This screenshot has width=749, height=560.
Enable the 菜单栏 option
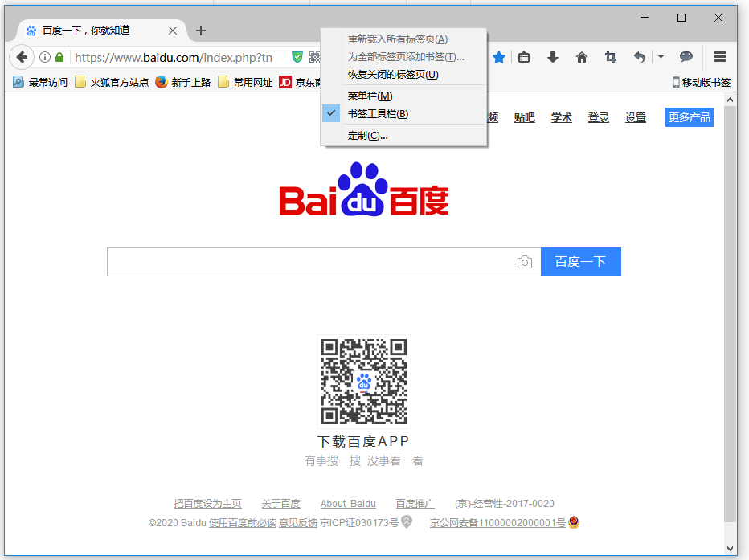tap(368, 96)
